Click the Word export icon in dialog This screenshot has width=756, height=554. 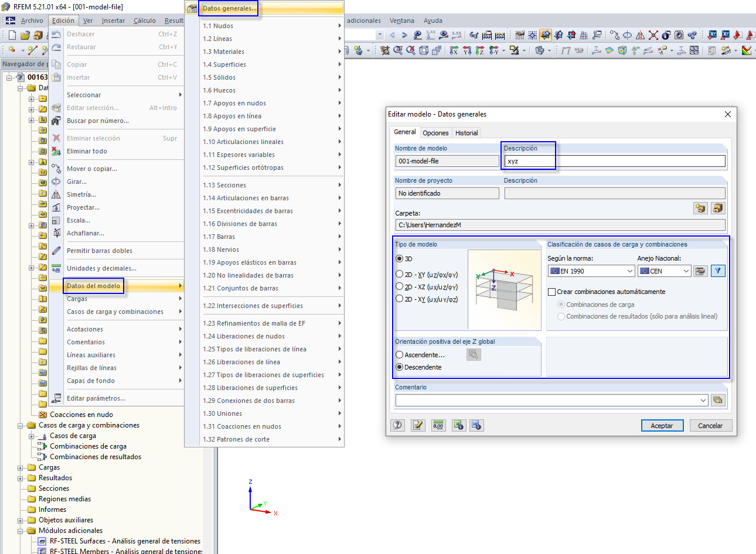click(476, 425)
